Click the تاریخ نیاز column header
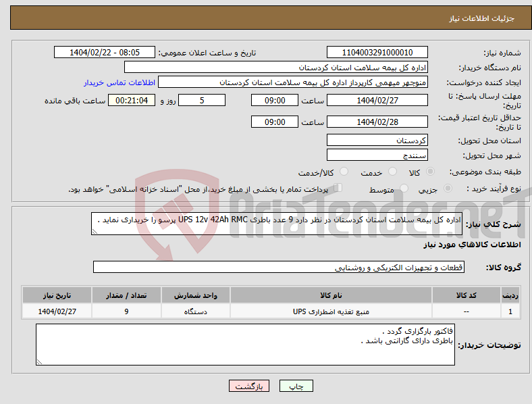The width and height of the screenshot is (532, 404). click(x=57, y=295)
